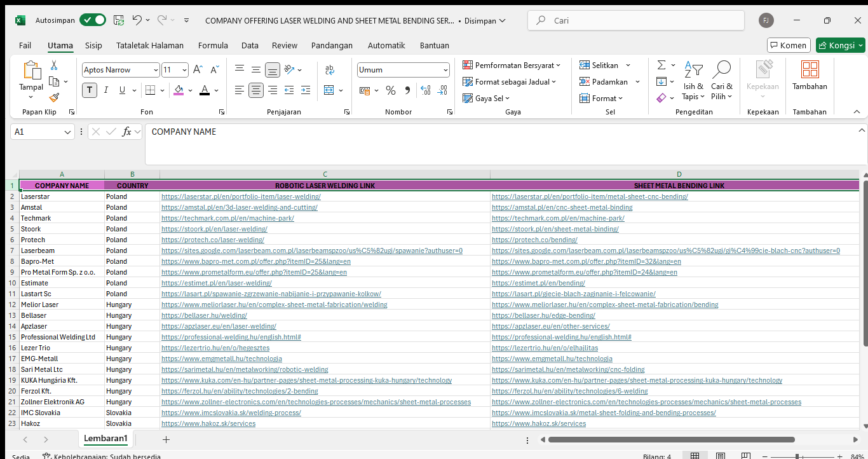The image size is (868, 459).
Task: Click the A1 Name Box
Action: tap(43, 132)
